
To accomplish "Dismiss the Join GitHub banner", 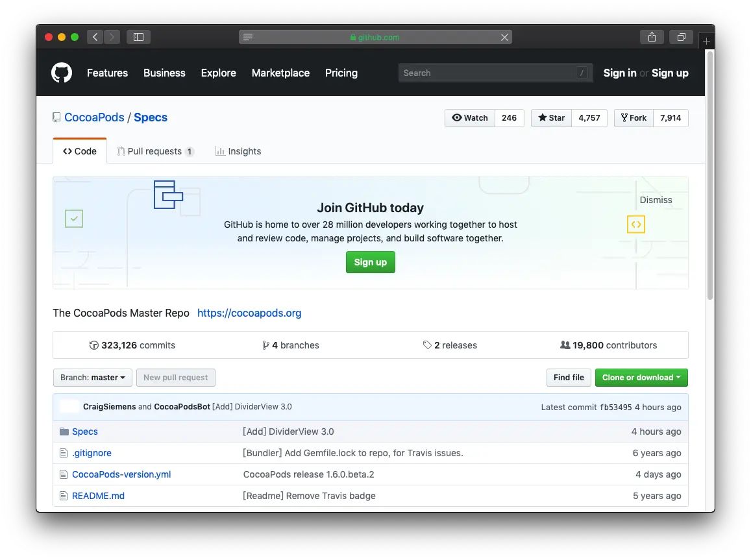I will tap(656, 200).
